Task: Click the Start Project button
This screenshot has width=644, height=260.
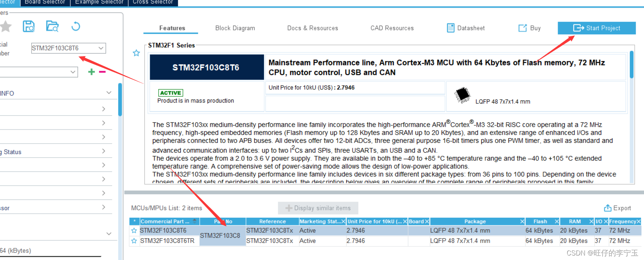Action: point(597,28)
